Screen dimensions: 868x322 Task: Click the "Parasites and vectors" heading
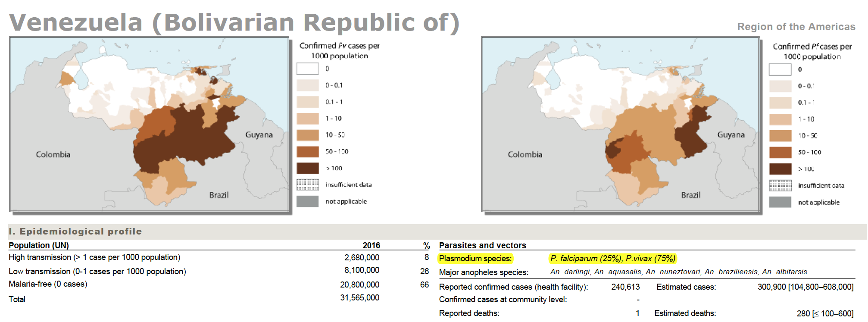coord(482,245)
